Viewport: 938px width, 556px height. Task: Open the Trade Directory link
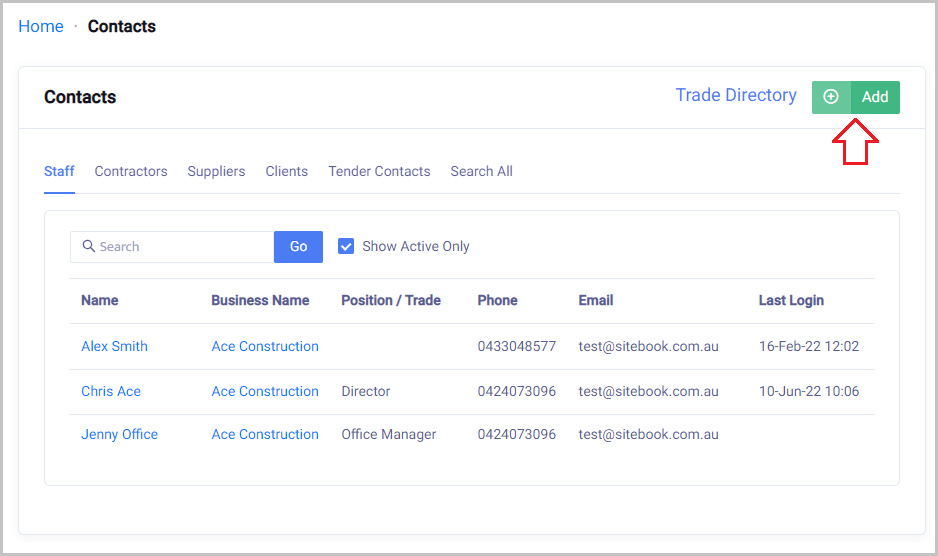tap(736, 95)
